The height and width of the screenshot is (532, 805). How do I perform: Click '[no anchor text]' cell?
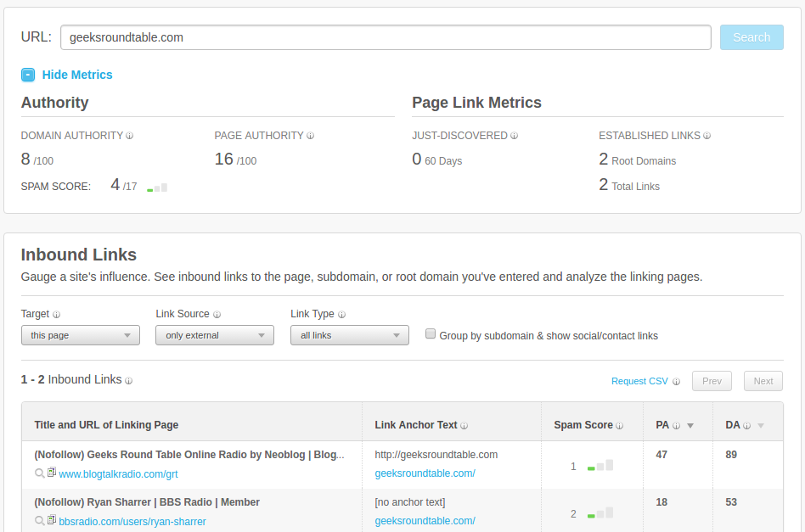coord(409,503)
